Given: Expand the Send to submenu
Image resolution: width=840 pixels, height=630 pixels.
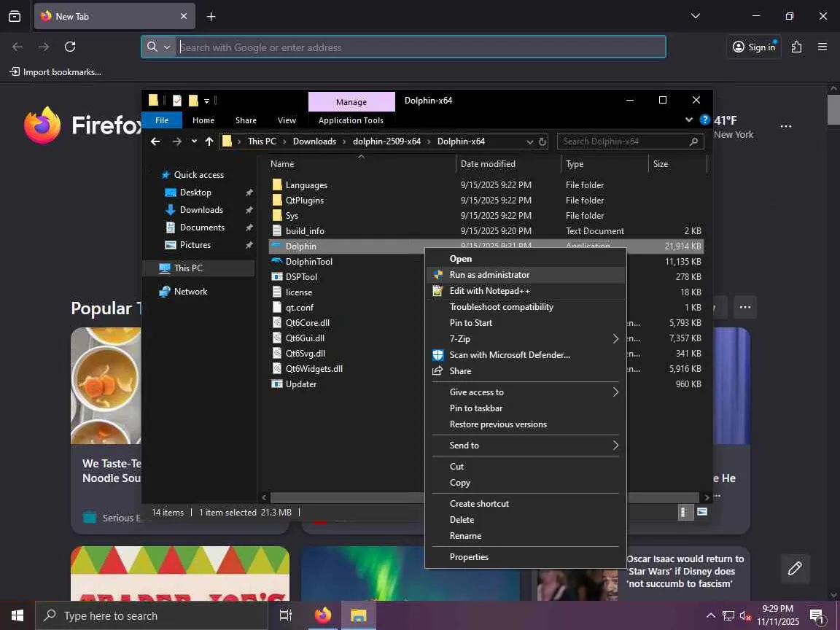Looking at the screenshot, I should pos(615,446).
